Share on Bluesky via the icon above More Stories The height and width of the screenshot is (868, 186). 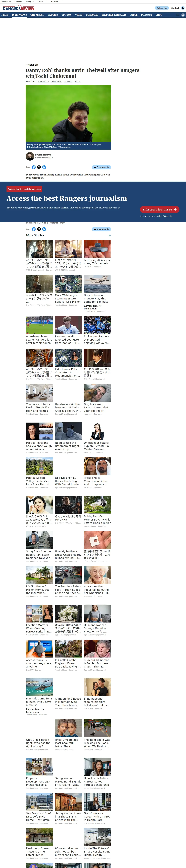pyautogui.click(x=44, y=229)
